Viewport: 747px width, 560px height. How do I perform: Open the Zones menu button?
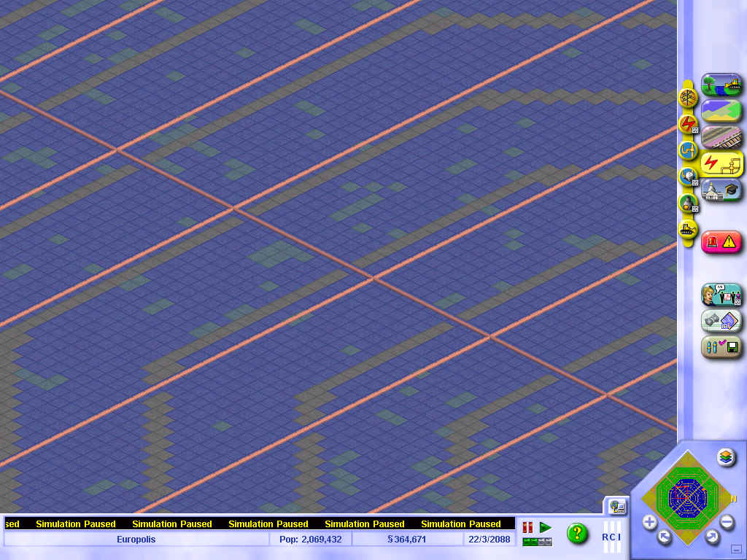click(721, 111)
